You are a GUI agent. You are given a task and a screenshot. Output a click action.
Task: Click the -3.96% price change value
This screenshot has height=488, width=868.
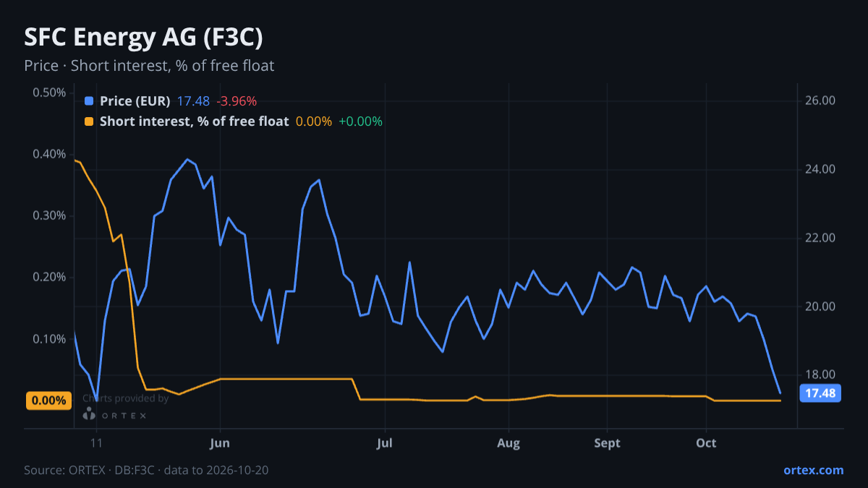pyautogui.click(x=237, y=101)
